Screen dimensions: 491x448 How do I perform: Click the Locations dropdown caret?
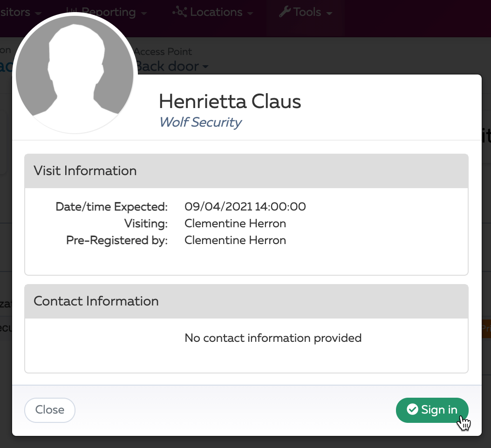tap(250, 14)
